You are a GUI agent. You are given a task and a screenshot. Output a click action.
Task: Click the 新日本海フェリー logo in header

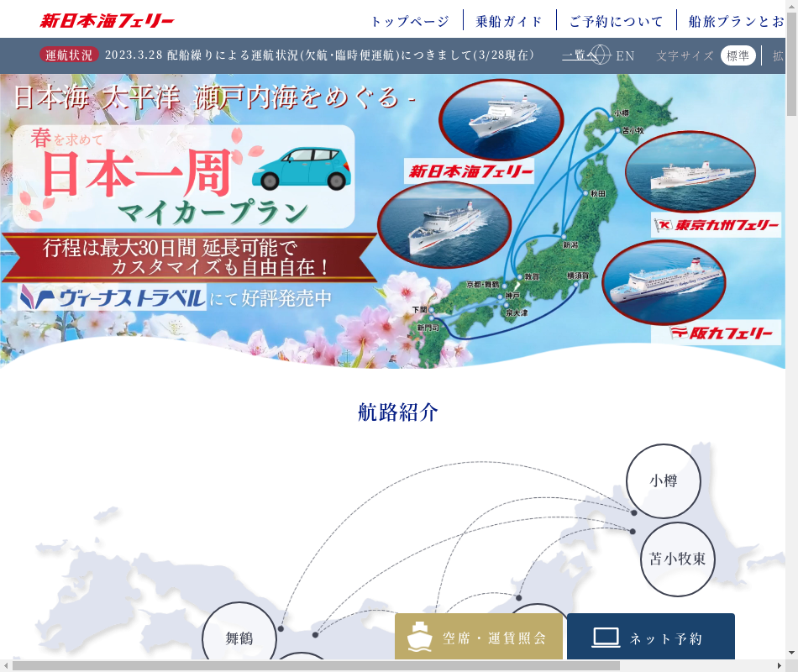point(107,21)
